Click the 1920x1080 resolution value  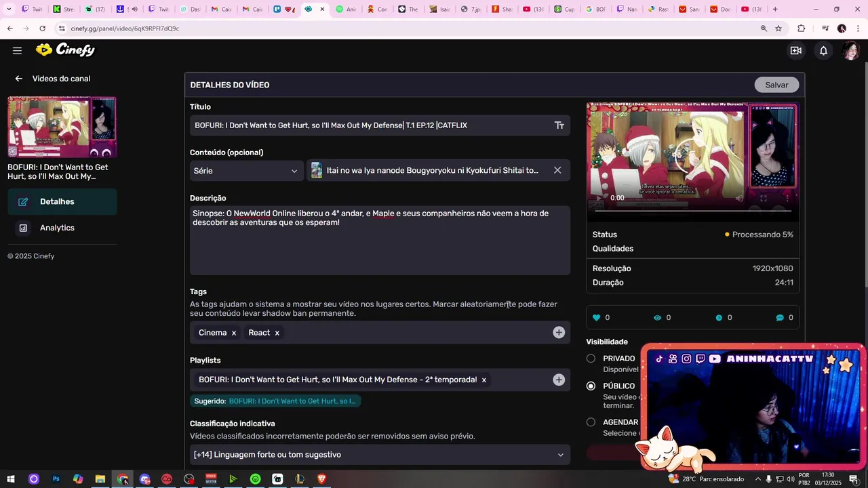point(772,268)
